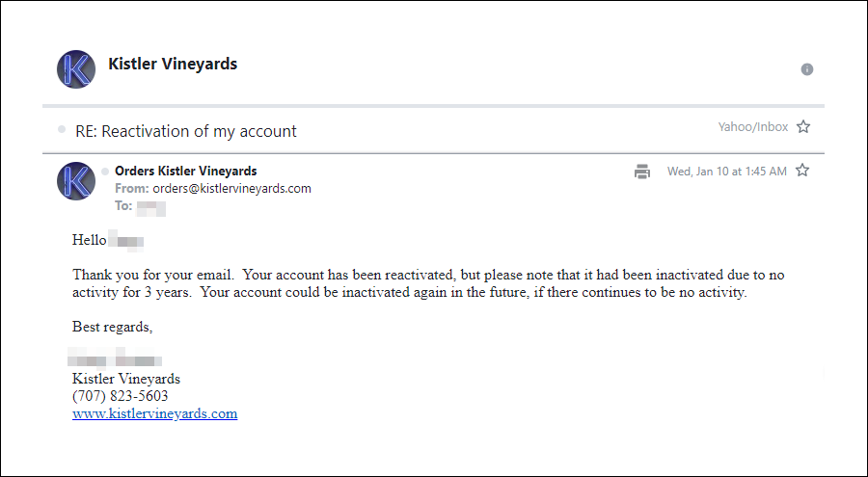Click the Kistler Vineyards contact title
This screenshot has height=477, width=868.
click(173, 64)
